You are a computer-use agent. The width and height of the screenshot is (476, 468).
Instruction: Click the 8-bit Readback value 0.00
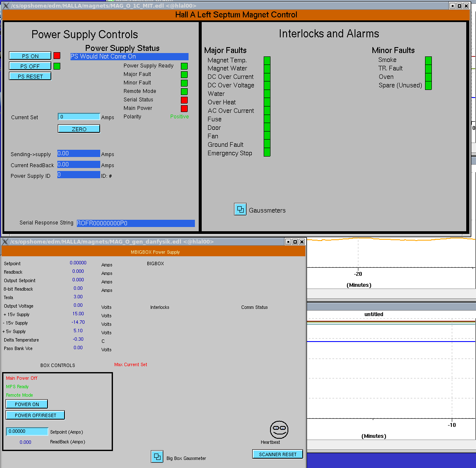[78, 288]
